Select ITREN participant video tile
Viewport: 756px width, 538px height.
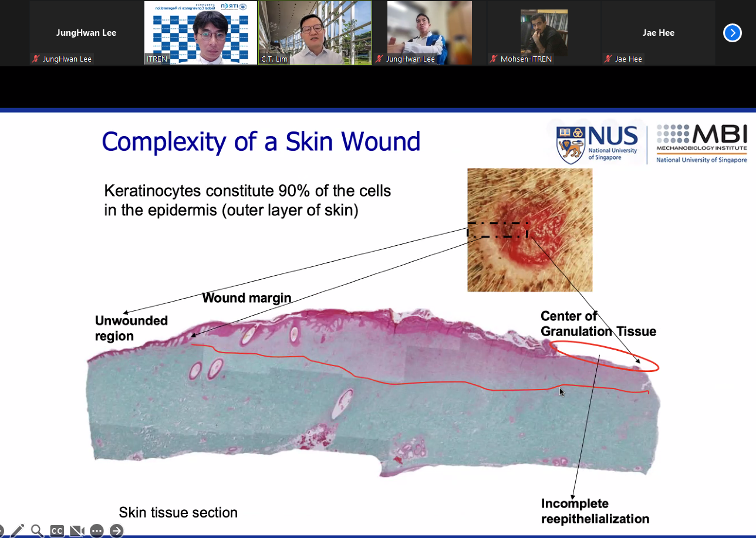201,32
